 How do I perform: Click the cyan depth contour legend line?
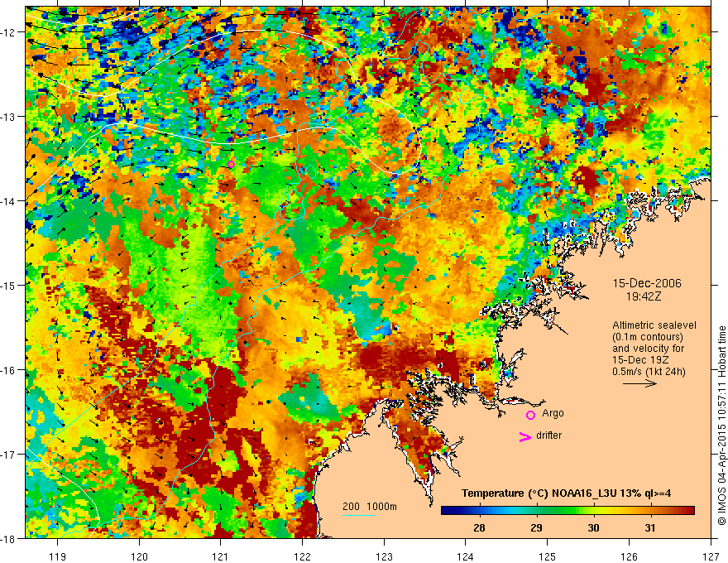[359, 515]
